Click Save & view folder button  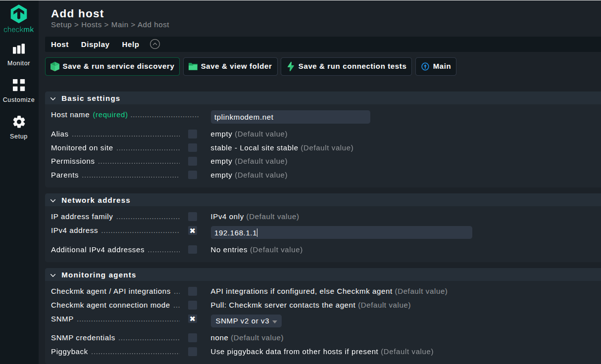click(230, 66)
